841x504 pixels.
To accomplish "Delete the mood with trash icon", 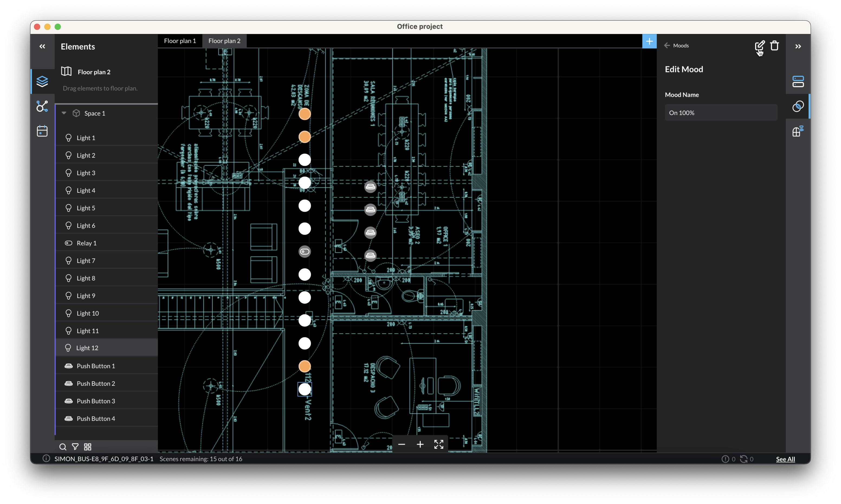I will pyautogui.click(x=774, y=45).
